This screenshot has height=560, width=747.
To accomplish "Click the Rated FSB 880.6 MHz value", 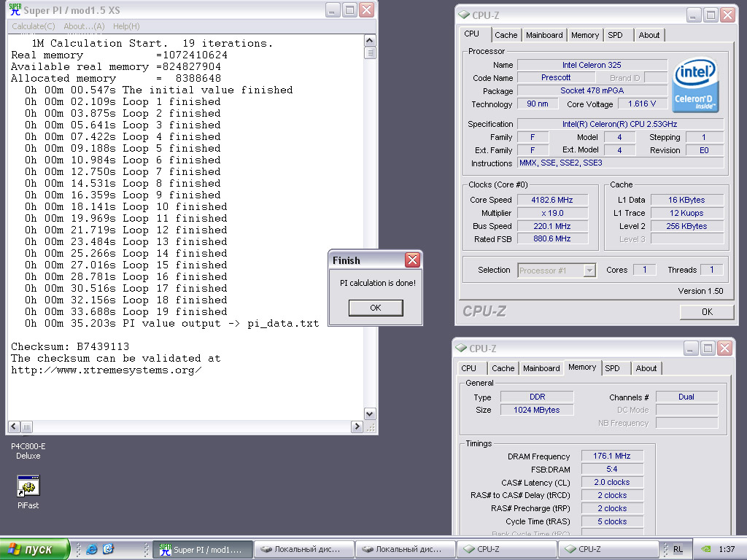I will coord(552,238).
